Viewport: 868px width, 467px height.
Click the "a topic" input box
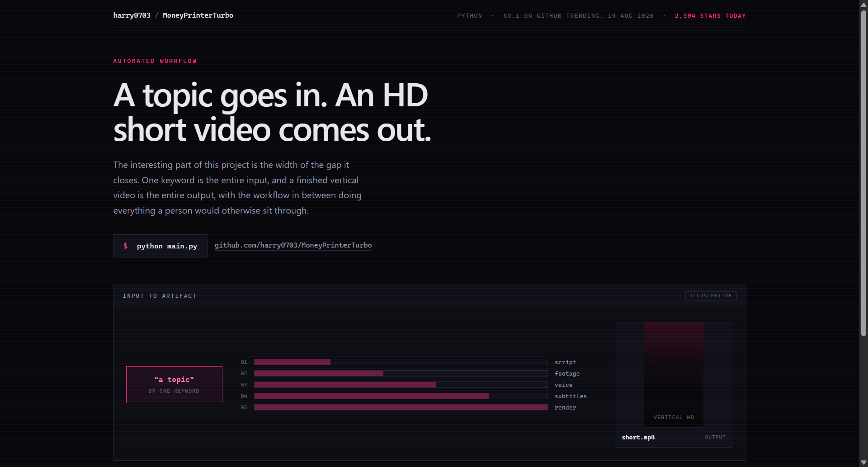[174, 385]
